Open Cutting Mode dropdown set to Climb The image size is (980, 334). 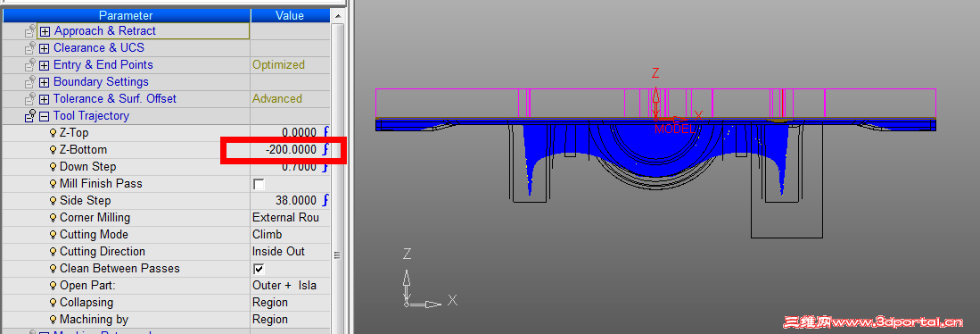click(x=291, y=235)
